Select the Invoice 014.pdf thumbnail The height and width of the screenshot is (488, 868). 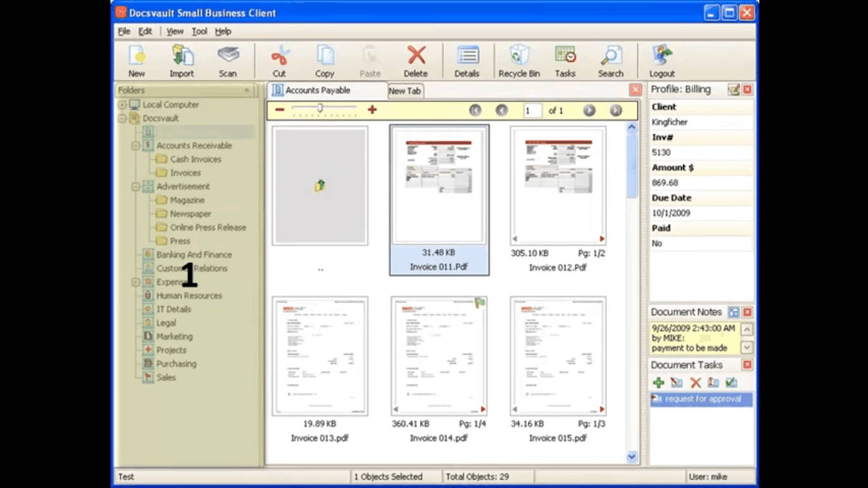438,356
